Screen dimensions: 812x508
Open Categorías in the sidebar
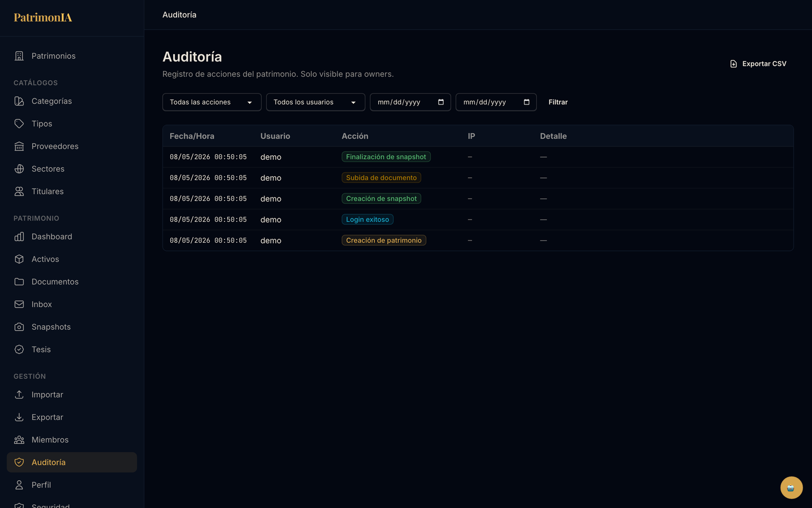click(x=72, y=101)
